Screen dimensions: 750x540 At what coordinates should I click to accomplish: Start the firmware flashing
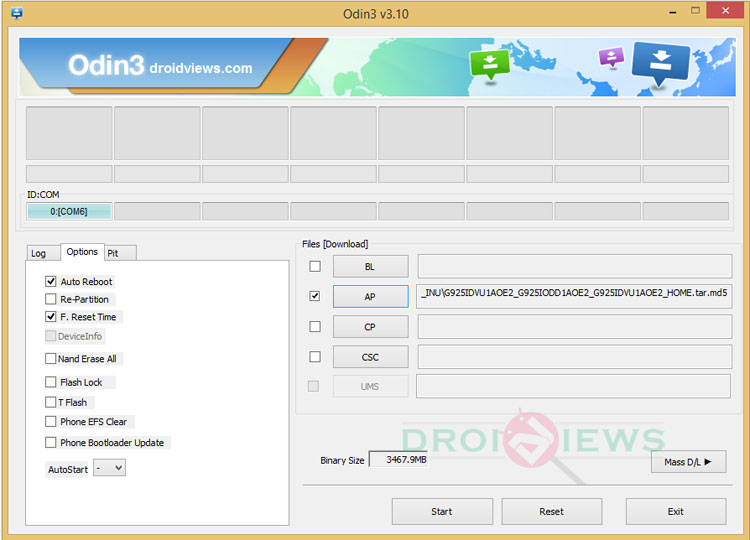[x=442, y=511]
